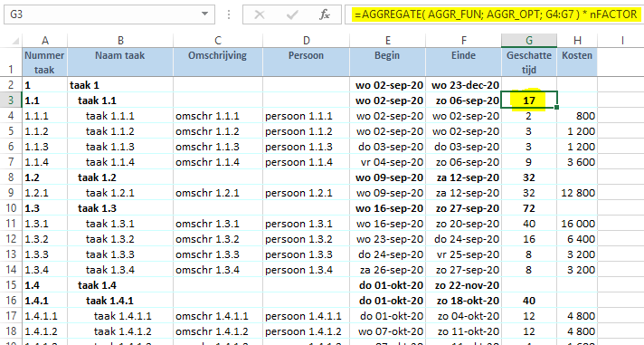The height and width of the screenshot is (345, 644).
Task: Select column B header
Action: [x=120, y=41]
